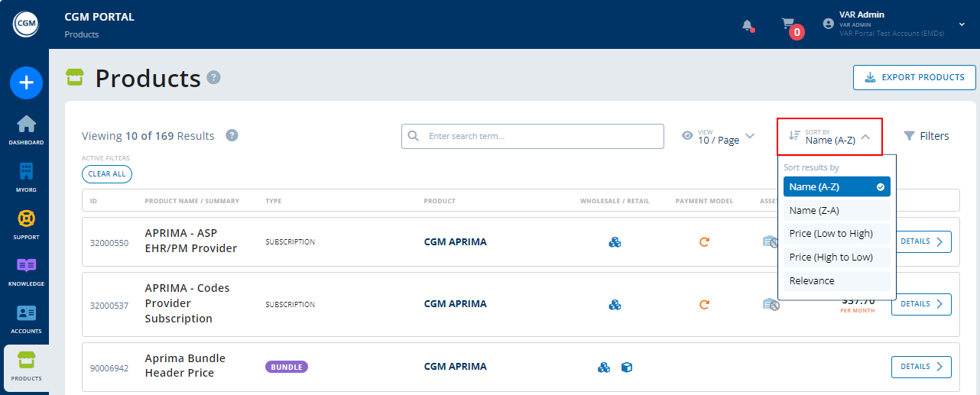Click the Export Products button
The height and width of the screenshot is (395, 980).
[x=914, y=77]
